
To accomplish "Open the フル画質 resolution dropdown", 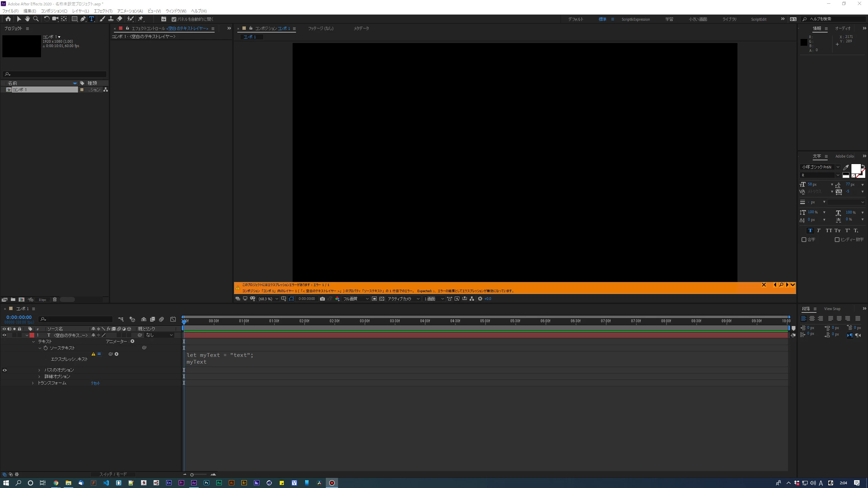I will tap(355, 299).
